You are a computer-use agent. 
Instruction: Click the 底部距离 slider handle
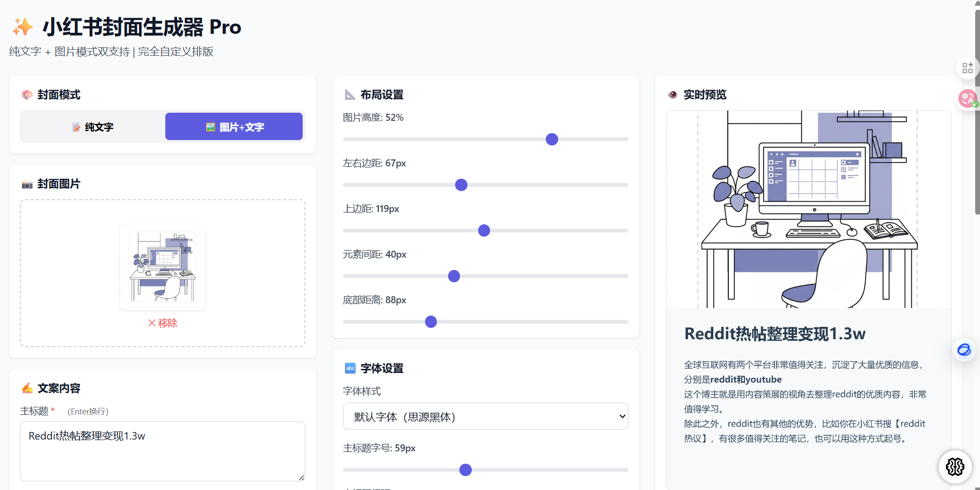431,322
